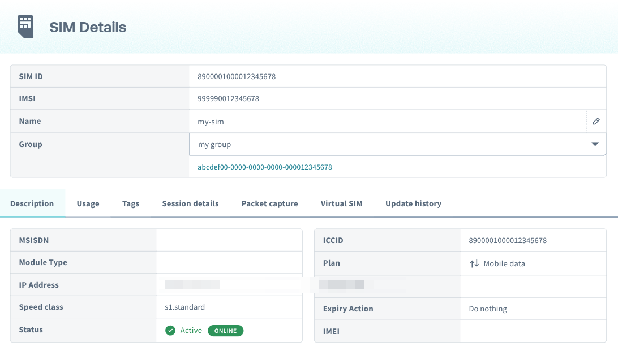Click the SIM ID value 8900001000012345678
Screen dimensions: 618x364
pyautogui.click(x=238, y=76)
